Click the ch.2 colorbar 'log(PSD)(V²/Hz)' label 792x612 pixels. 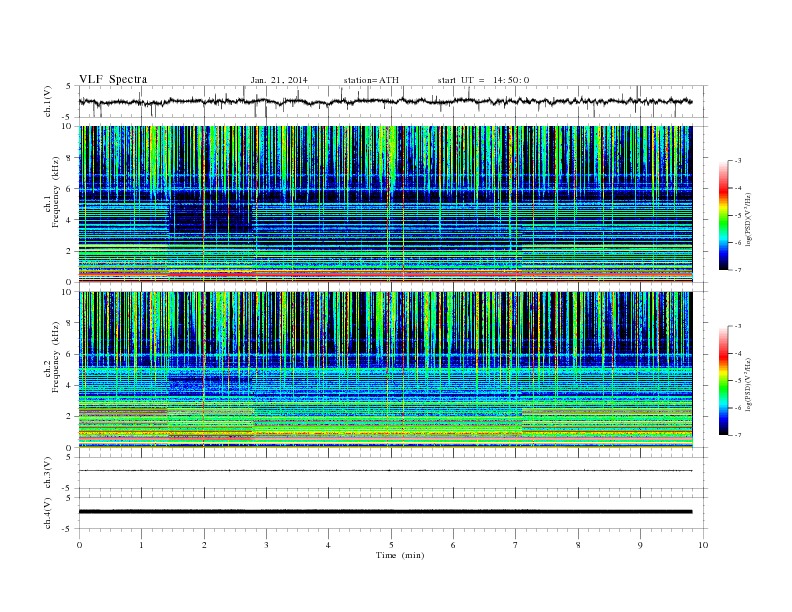click(749, 384)
